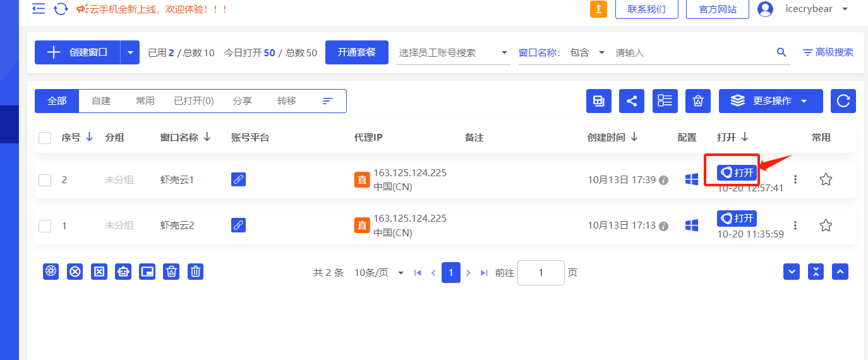Click the refresh icon in top bar
The height and width of the screenshot is (360, 868).
[x=61, y=9]
